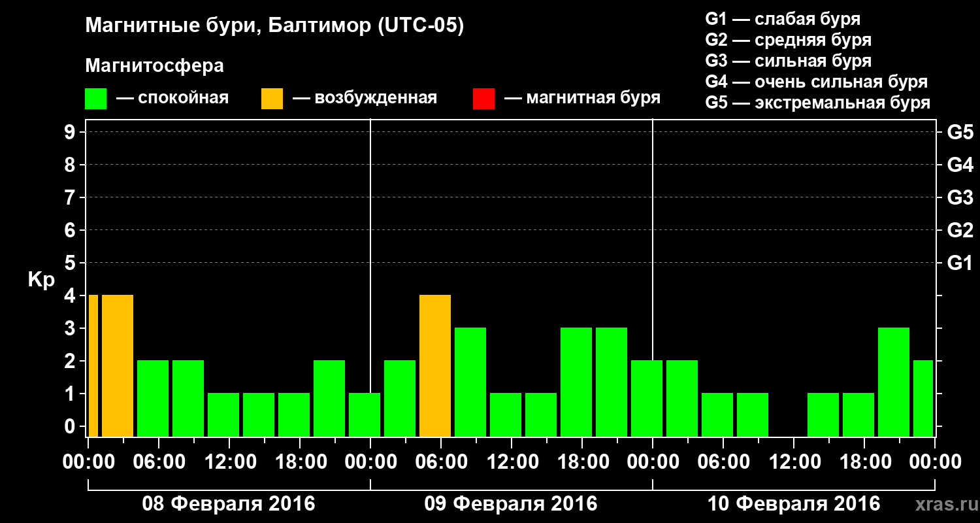This screenshot has width=980, height=523.
Task: Click 'G3 — сильная буря' description
Action: (x=788, y=61)
